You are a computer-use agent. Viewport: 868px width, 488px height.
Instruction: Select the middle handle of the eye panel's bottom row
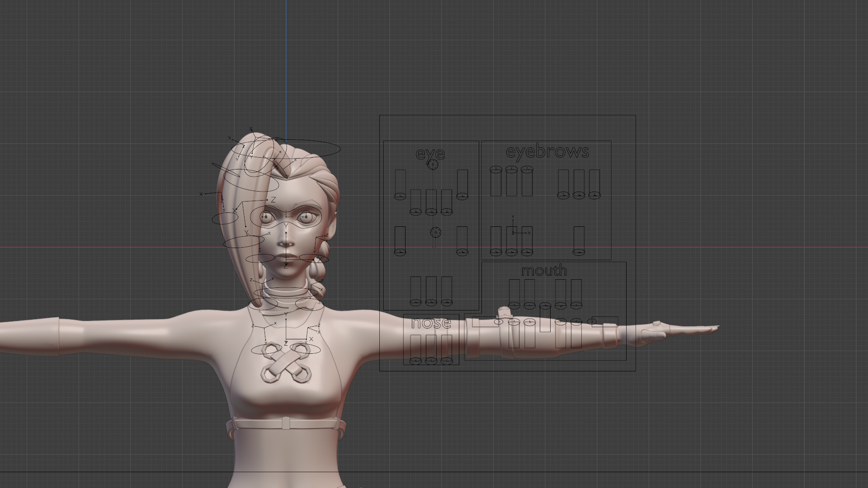[x=431, y=302]
